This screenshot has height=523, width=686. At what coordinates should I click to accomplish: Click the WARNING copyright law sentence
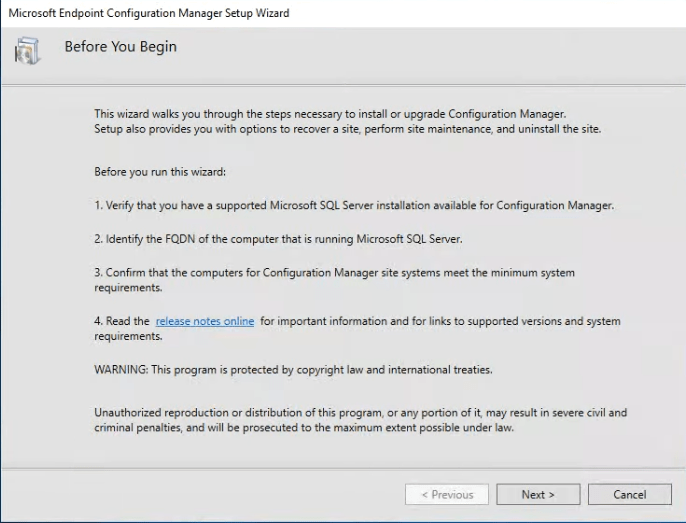coord(292,370)
